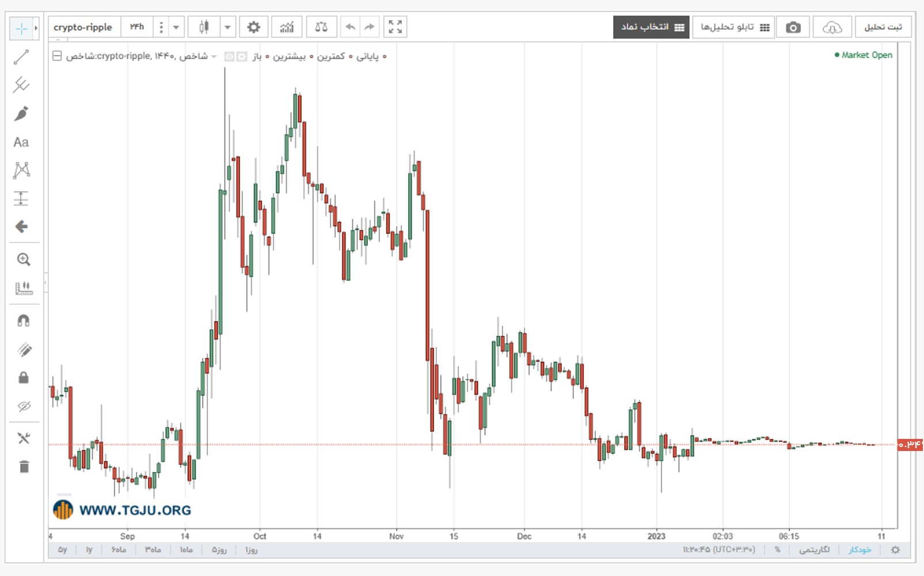Select the brush drawing tool

(21, 113)
